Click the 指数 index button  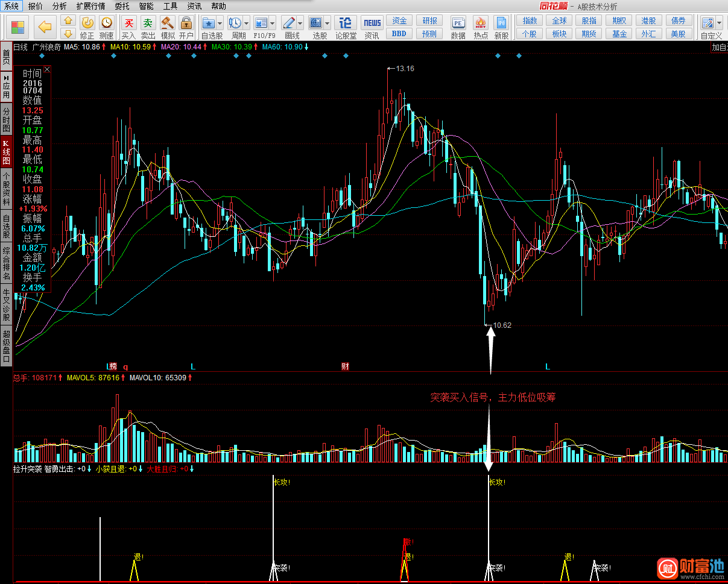click(530, 20)
